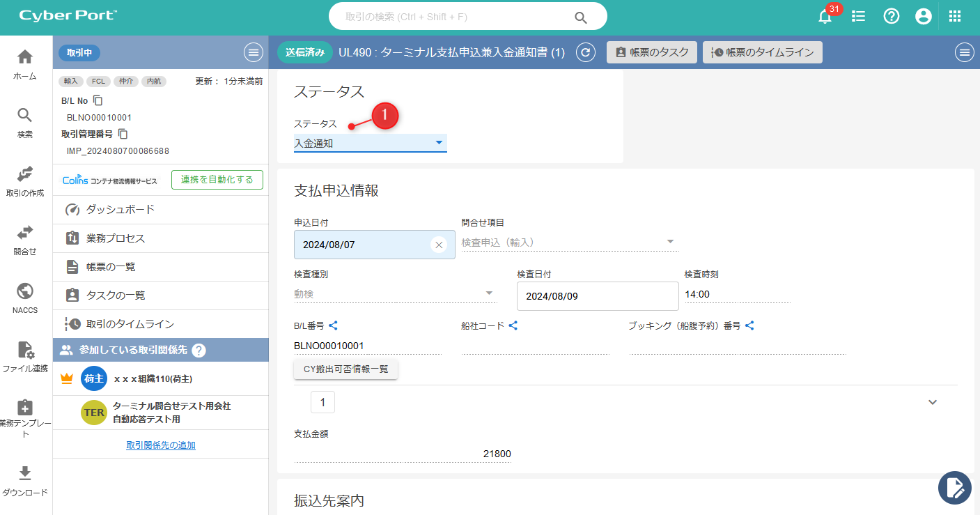
Task: Click the 取引関係先の追加 link
Action: point(161,445)
